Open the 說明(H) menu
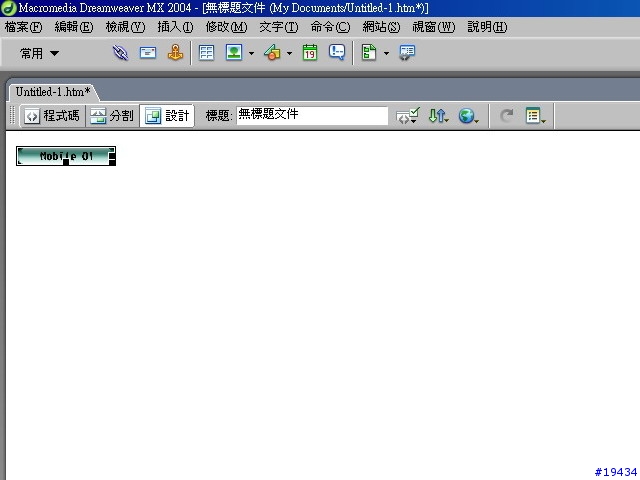The width and height of the screenshot is (640, 480). pos(487,27)
